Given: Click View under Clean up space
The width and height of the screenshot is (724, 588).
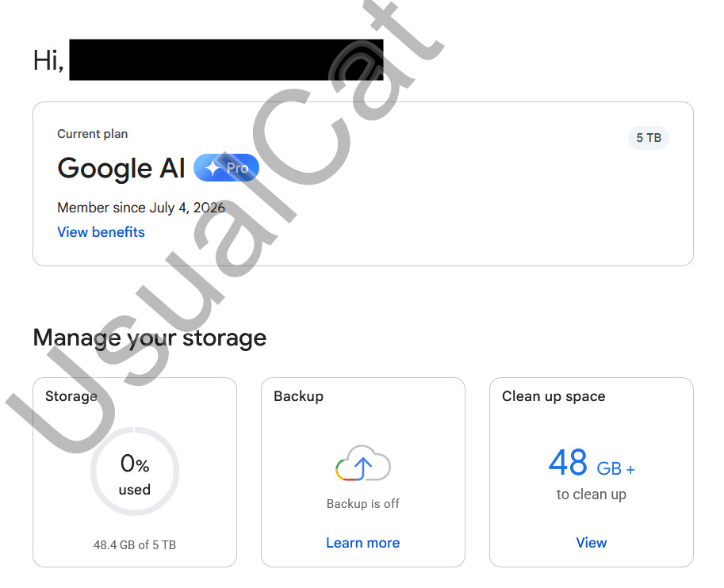Looking at the screenshot, I should click(591, 543).
